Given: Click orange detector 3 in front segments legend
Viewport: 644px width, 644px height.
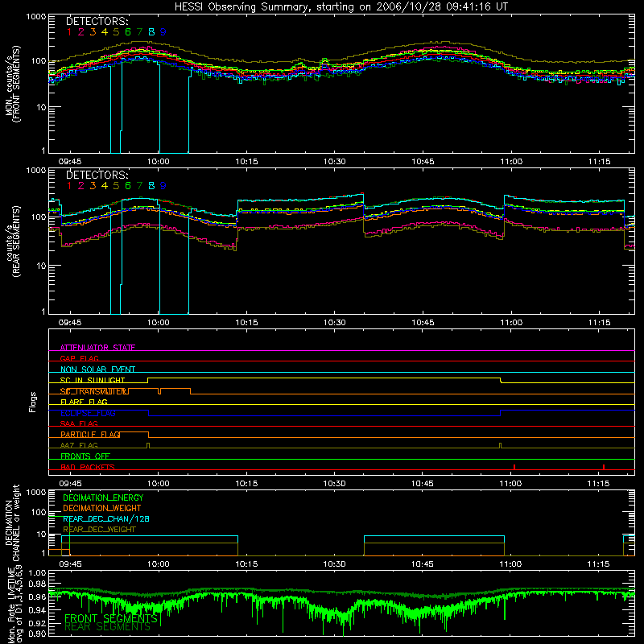Looking at the screenshot, I should pyautogui.click(x=93, y=32).
